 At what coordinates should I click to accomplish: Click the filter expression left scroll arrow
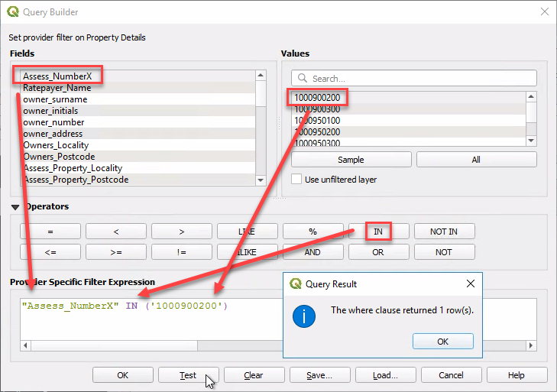25,345
